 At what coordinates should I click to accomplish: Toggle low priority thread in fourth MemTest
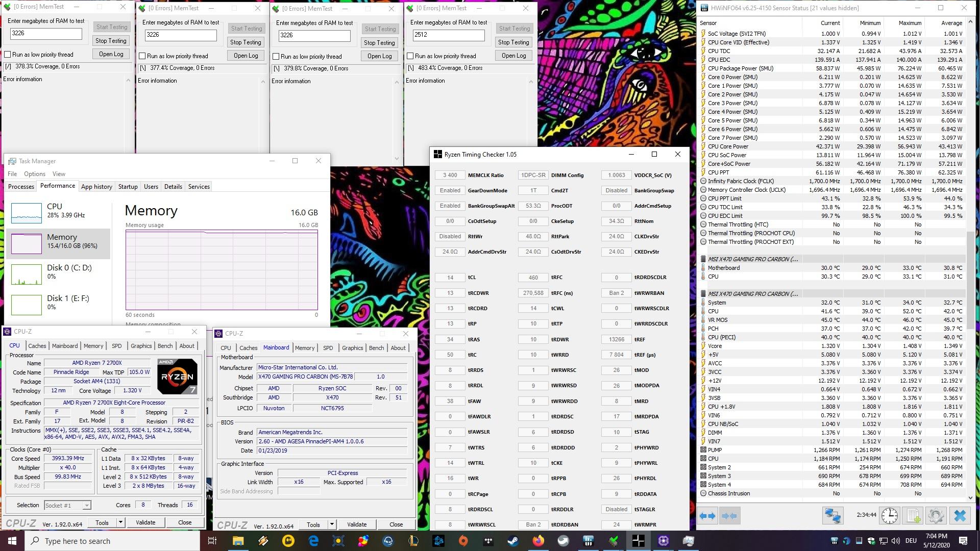tap(410, 56)
